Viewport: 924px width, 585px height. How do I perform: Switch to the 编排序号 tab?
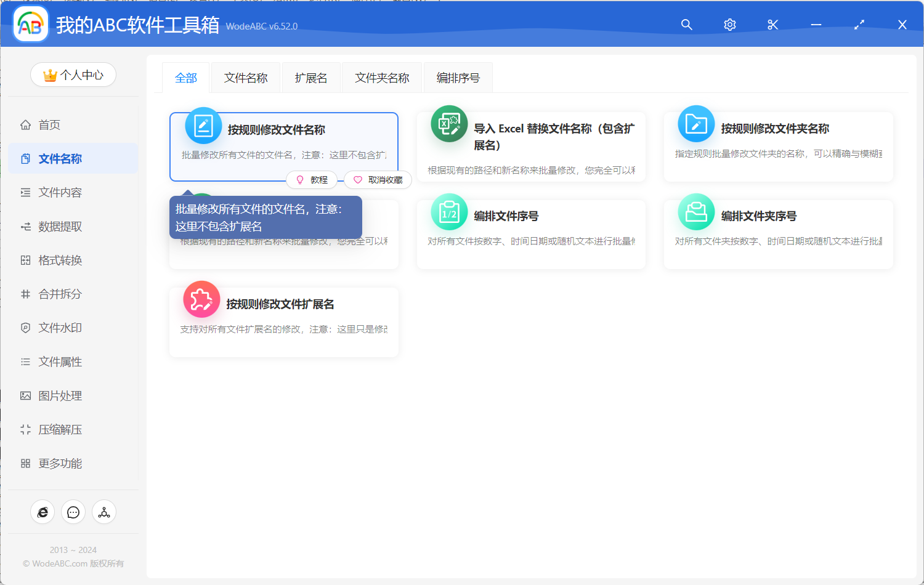458,77
